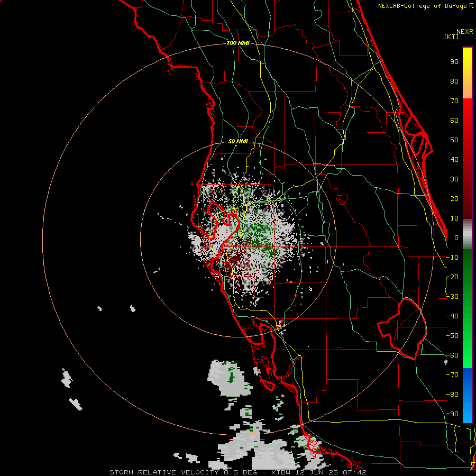This screenshot has height=476, width=476.
Task: Click the 70 value on velocity scale
Action: [x=454, y=101]
